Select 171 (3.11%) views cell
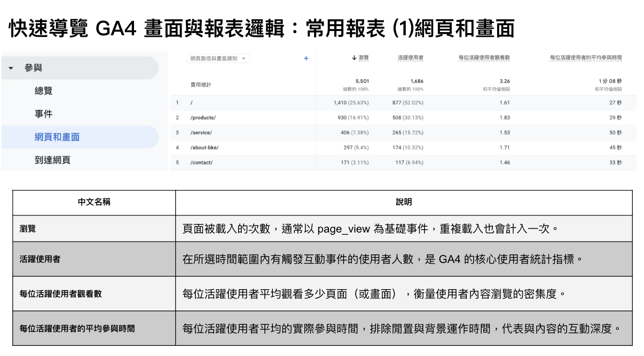Screen dimensions: 644x356 pos(355,162)
